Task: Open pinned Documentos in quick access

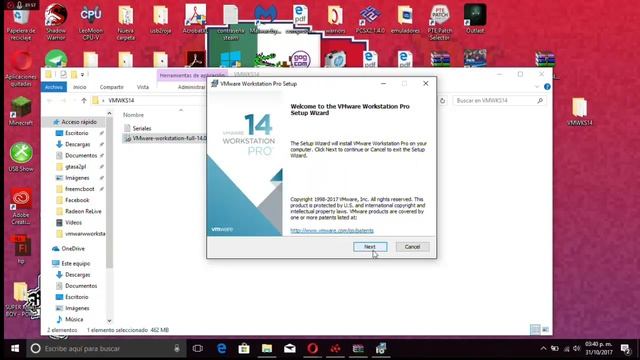Action: [x=81, y=155]
